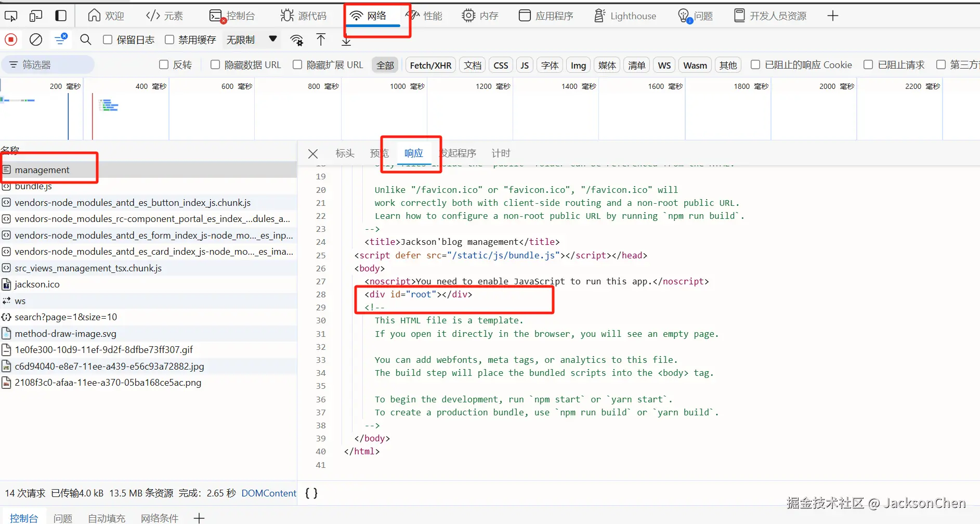
Task: Select the jackson.ico request
Action: 149,284
